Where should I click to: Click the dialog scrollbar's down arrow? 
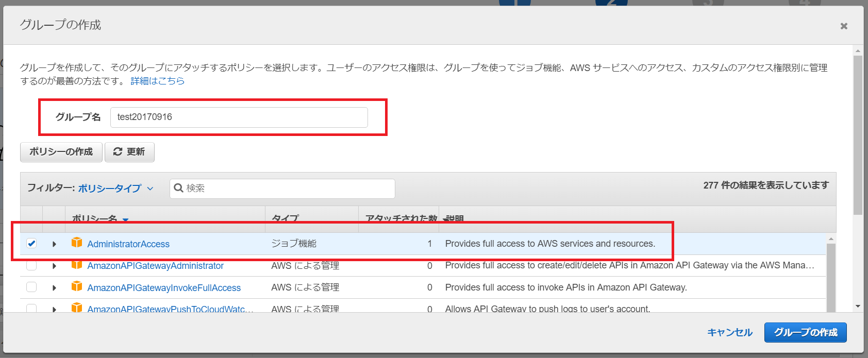tap(858, 306)
